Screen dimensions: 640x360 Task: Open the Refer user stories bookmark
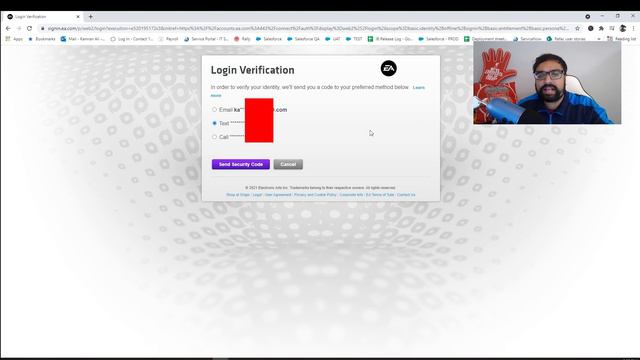(x=567, y=39)
